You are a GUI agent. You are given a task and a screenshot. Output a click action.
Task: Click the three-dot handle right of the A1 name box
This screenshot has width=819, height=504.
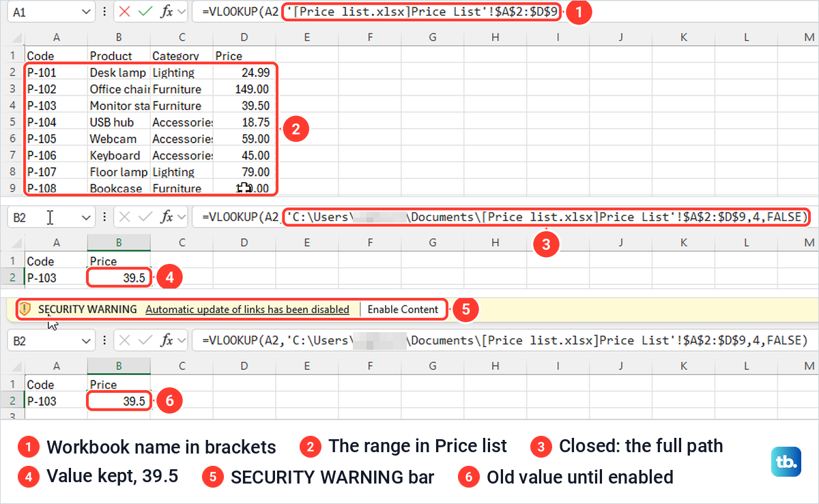tap(104, 12)
